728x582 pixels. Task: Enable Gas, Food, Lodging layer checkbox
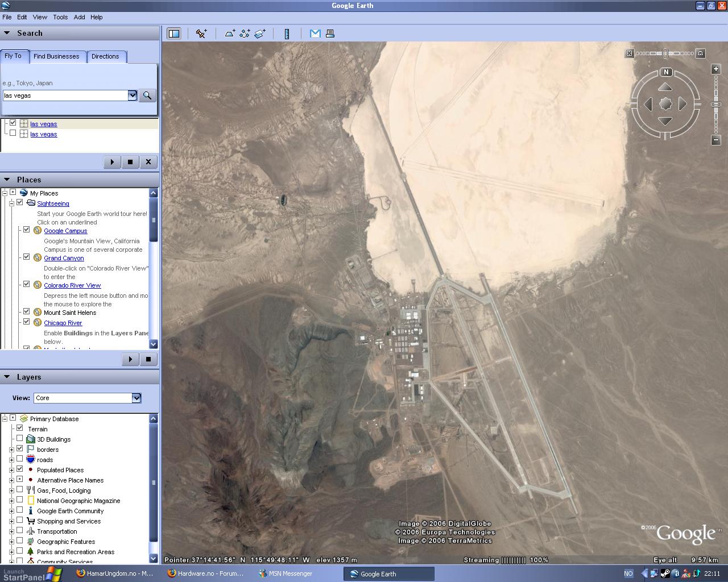[20, 490]
